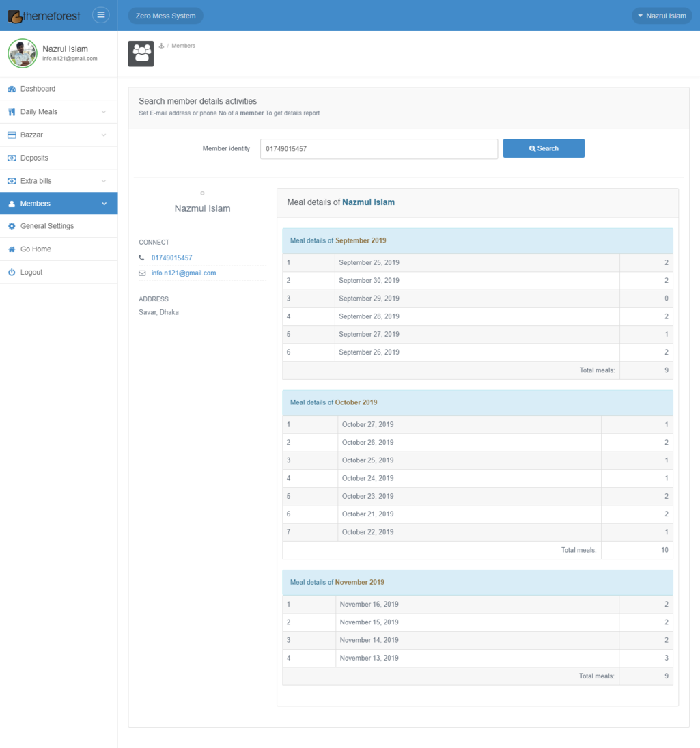Screen dimensions: 700x748
Task: Click the Member identity input field
Action: (378, 149)
